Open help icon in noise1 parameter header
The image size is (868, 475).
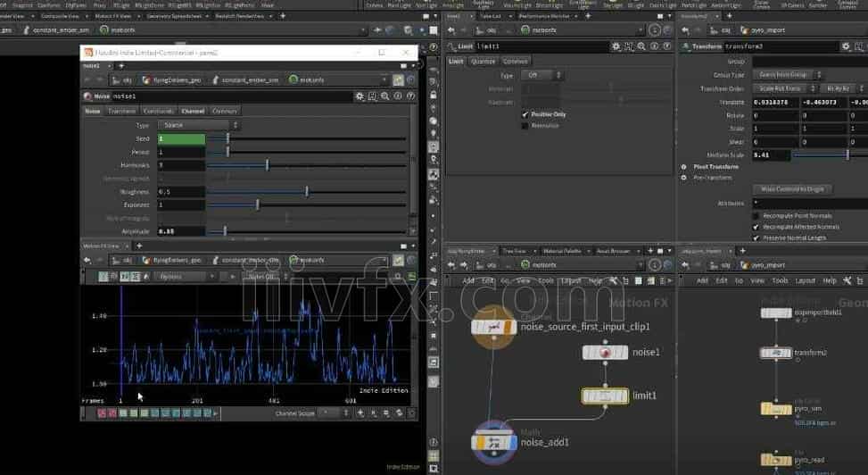tap(410, 96)
